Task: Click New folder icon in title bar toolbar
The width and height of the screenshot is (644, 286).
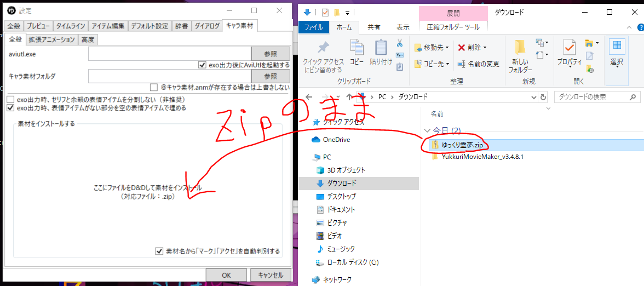Action: 336,12
